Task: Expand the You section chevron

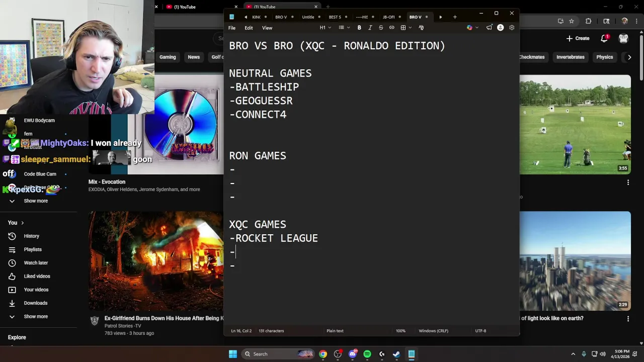Action: click(x=22, y=223)
